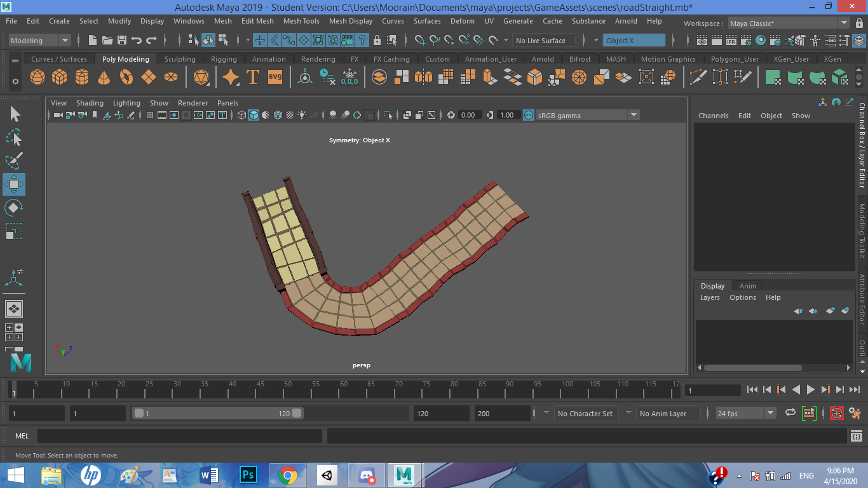This screenshot has height=488, width=868.
Task: Go to start of playback range
Action: [752, 390]
